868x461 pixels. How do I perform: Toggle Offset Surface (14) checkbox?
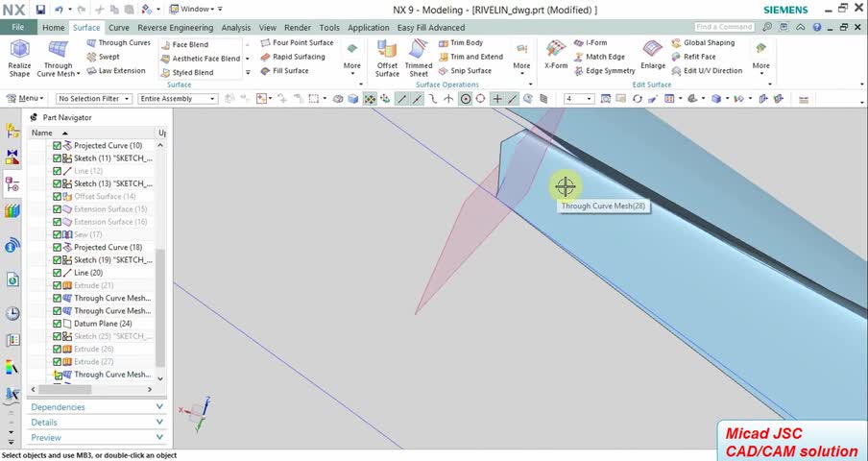coord(57,197)
